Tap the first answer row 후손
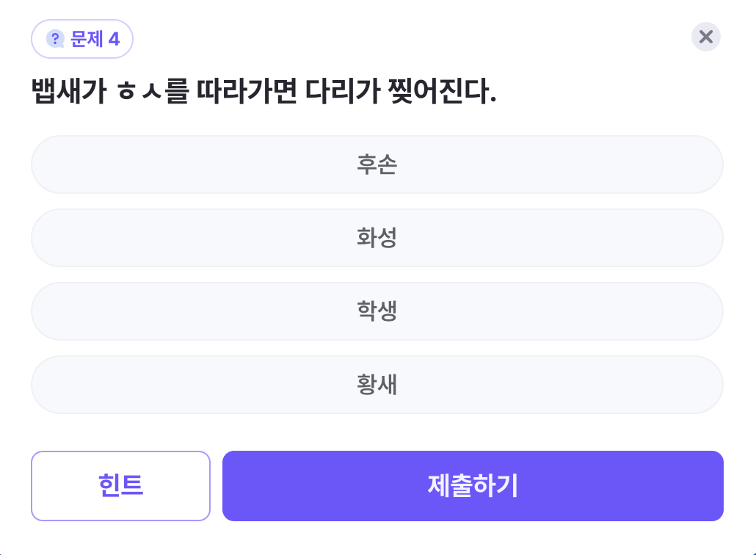Viewport: 756px width, 555px height. coord(377,164)
